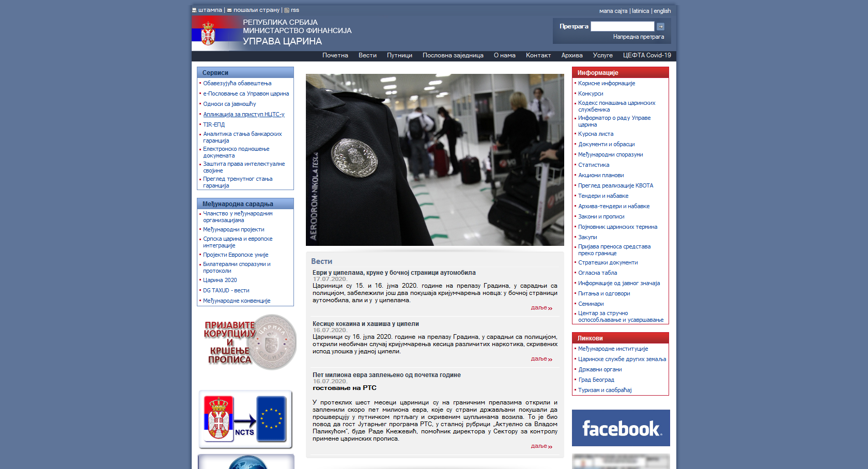
Task: Click the airport customs officer photo
Action: coord(435,160)
